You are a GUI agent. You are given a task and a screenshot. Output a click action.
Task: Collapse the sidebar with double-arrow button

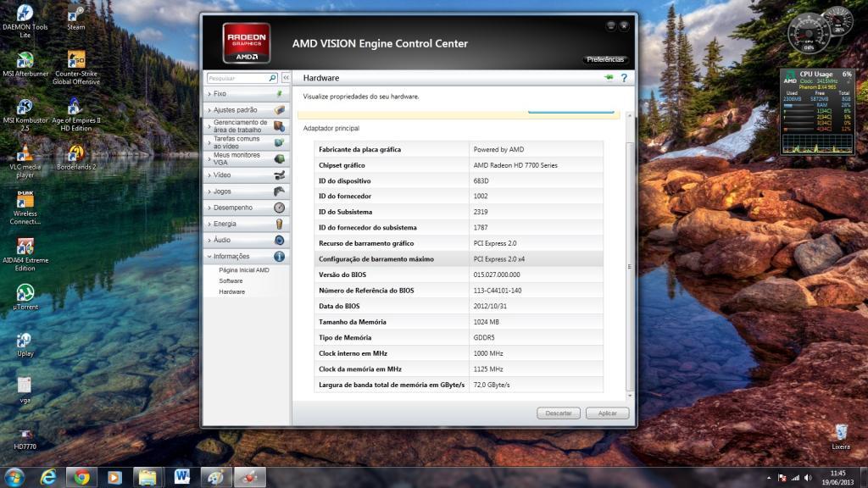(286, 78)
